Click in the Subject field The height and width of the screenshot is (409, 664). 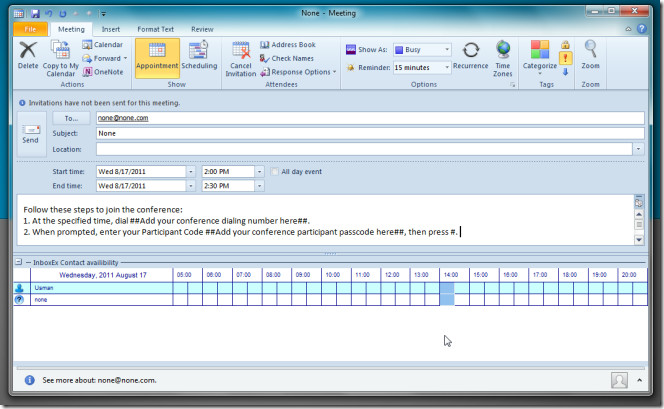[370, 133]
